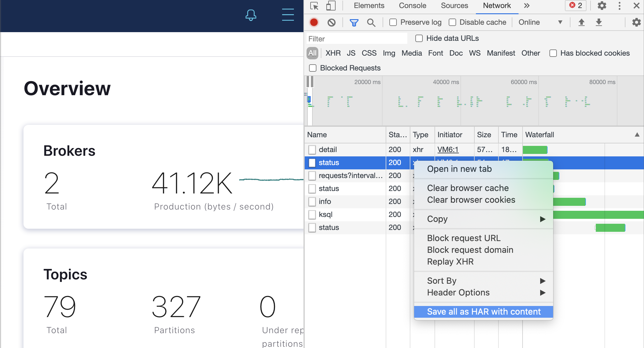
Task: Open the VM6:1 initiator link
Action: click(x=448, y=150)
